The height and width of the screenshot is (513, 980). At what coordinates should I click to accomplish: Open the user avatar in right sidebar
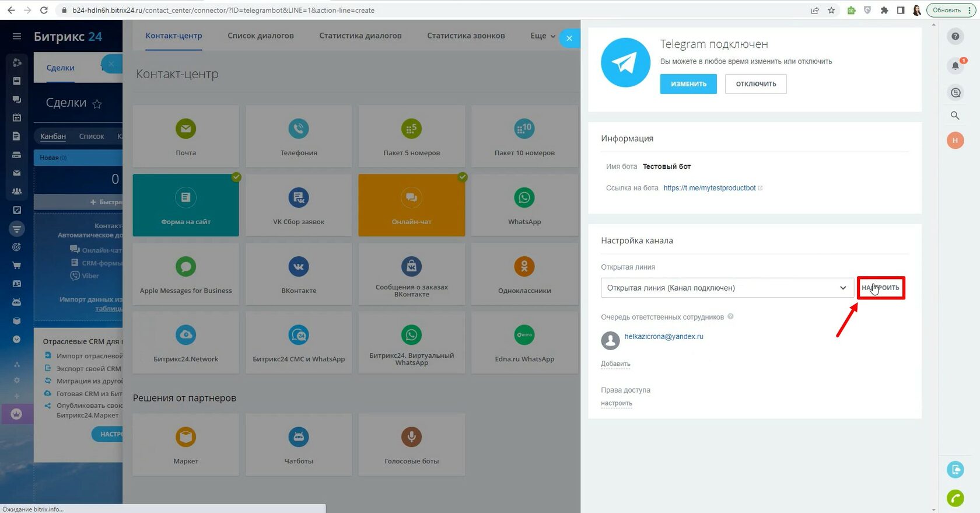coord(955,140)
